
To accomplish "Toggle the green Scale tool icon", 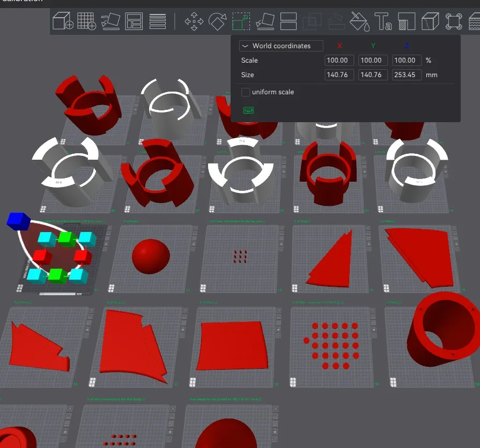I will click(241, 21).
